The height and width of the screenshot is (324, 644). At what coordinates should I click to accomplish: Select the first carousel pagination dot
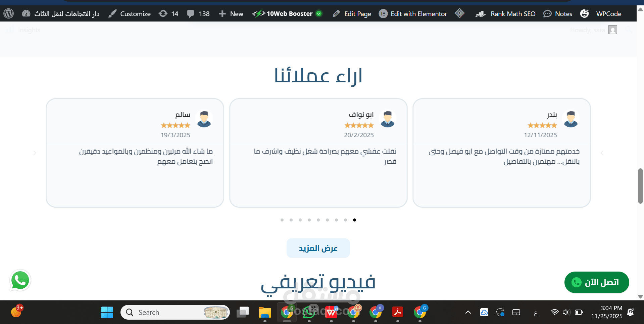pyautogui.click(x=282, y=220)
